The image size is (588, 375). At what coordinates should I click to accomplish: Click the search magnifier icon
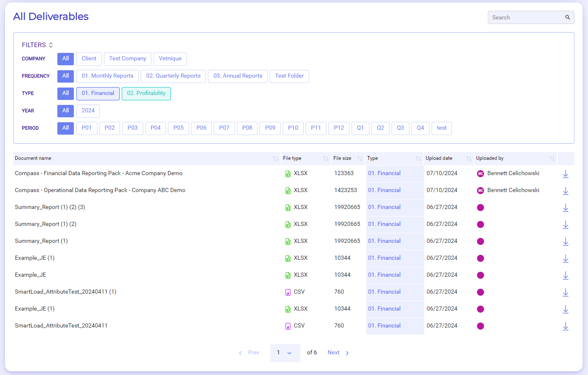tap(567, 17)
